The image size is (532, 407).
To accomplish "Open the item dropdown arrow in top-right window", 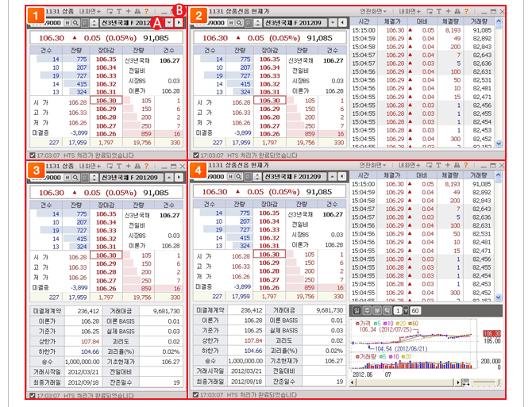I will point(333,23).
